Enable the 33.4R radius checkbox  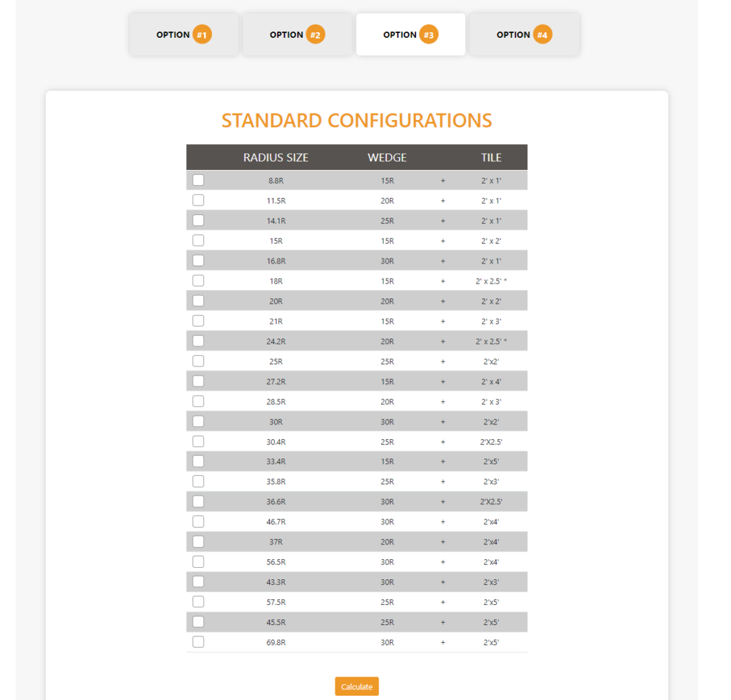click(x=198, y=461)
